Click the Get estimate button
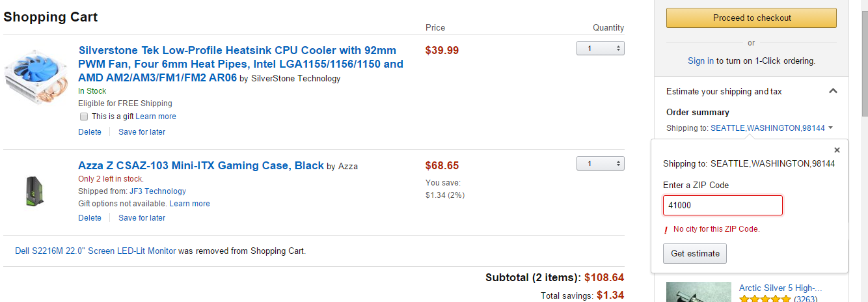The height and width of the screenshot is (302, 868). (695, 253)
